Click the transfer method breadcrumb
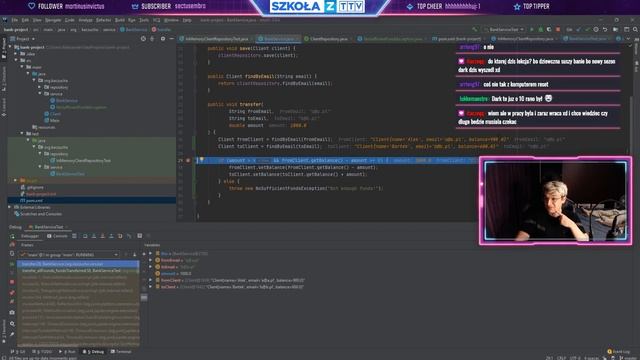640x360 pixels. click(162, 29)
